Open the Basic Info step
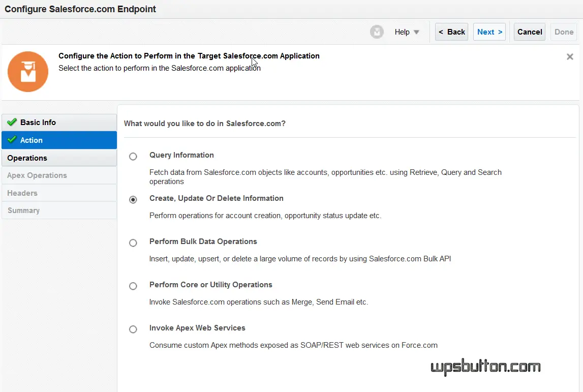This screenshot has height=392, width=583. (x=59, y=123)
